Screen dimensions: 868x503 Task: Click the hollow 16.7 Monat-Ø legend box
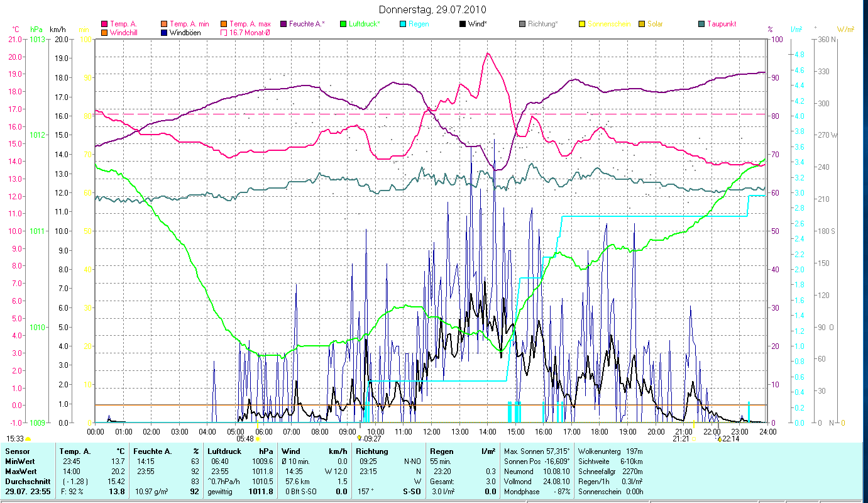tap(224, 32)
